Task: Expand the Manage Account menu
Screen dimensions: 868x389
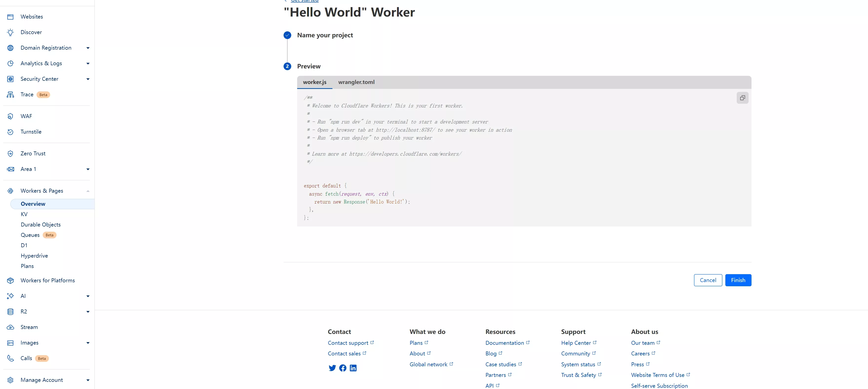Action: [x=88, y=380]
